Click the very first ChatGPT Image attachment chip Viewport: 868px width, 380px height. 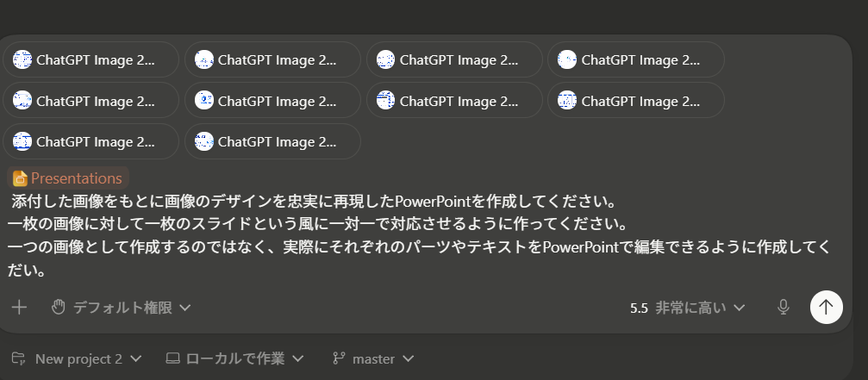pyautogui.click(x=91, y=59)
